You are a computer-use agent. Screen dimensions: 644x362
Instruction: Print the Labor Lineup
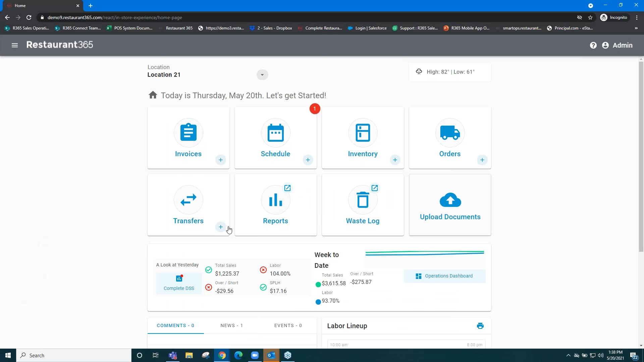480,325
